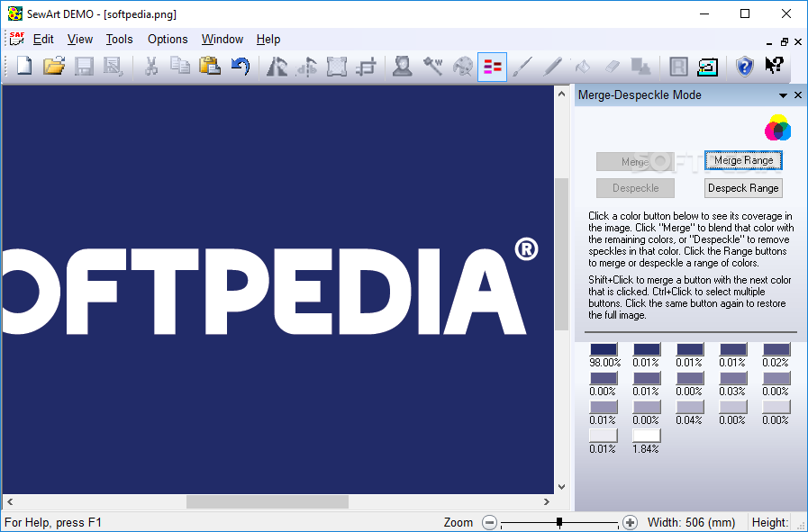The width and height of the screenshot is (808, 532).
Task: Open the Posterize portrait tool
Action: pos(403,67)
